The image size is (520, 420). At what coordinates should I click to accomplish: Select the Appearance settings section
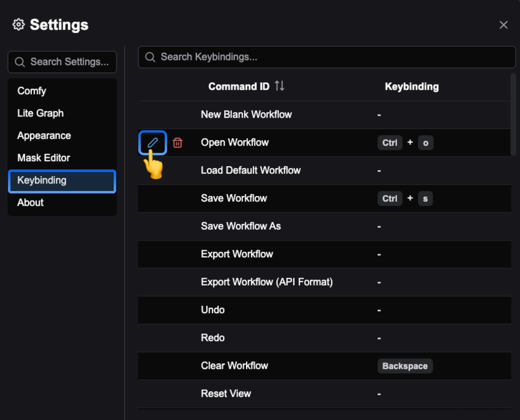coord(44,135)
